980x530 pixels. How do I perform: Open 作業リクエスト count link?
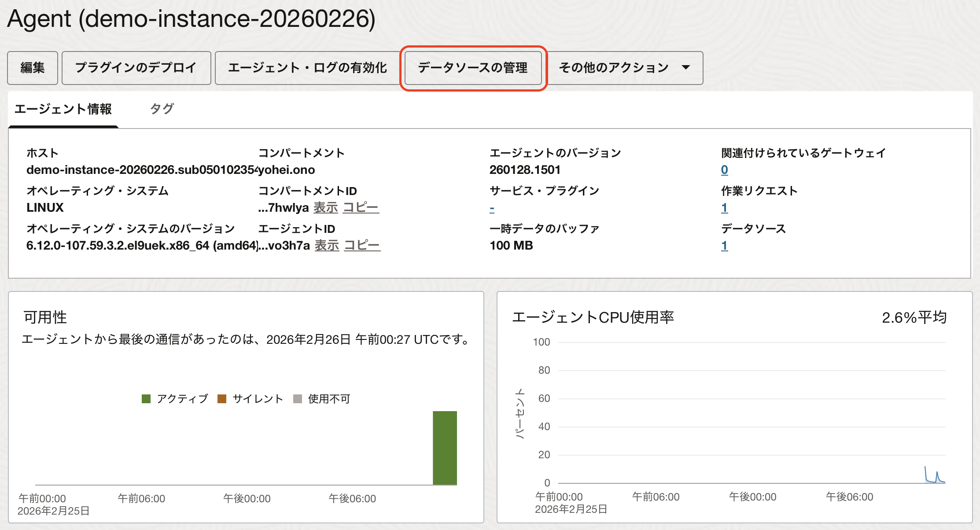point(724,208)
